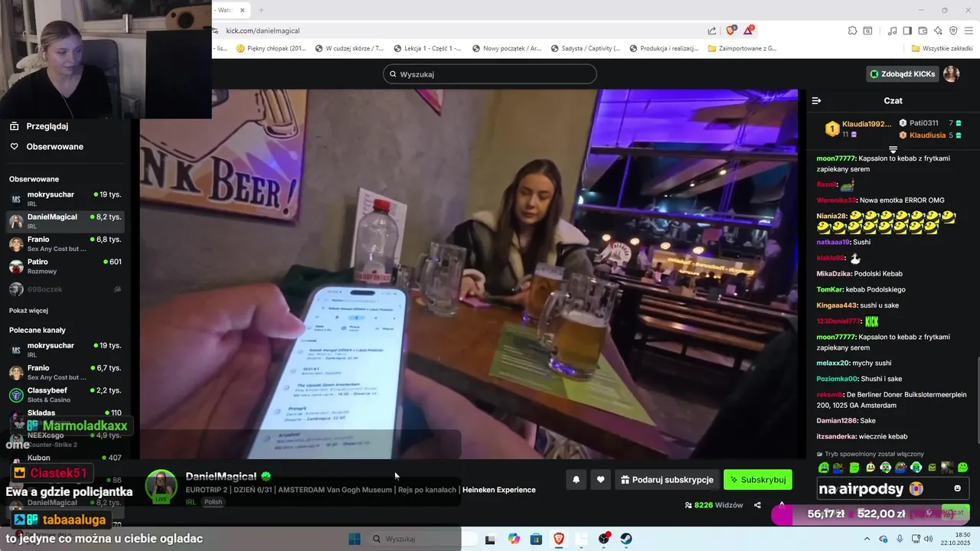Open the Wszystkie zakładki bookmarks folder
Viewport: 980px width, 551px height.
942,48
